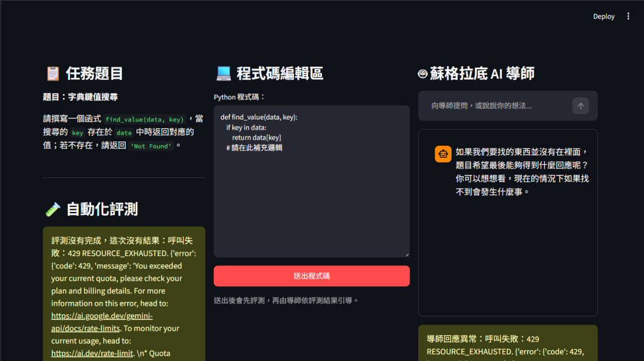Open the gemini-api rate-limits docs link
The width and height of the screenshot is (644, 361).
point(102,322)
